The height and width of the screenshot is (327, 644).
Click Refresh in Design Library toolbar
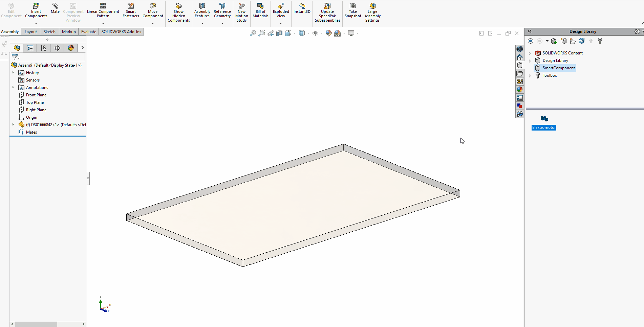coord(582,41)
